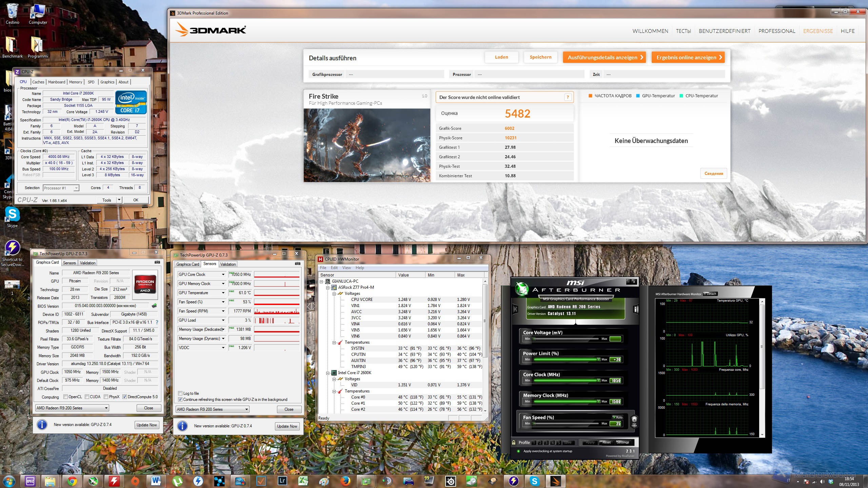Image resolution: width=868 pixels, height=488 pixels.
Task: Open the View menu in HWMonitor
Action: 347,268
